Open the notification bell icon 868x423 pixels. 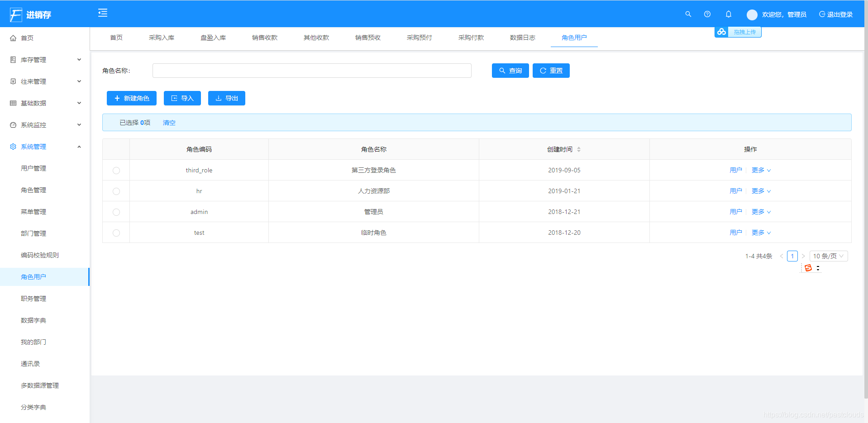[729, 14]
